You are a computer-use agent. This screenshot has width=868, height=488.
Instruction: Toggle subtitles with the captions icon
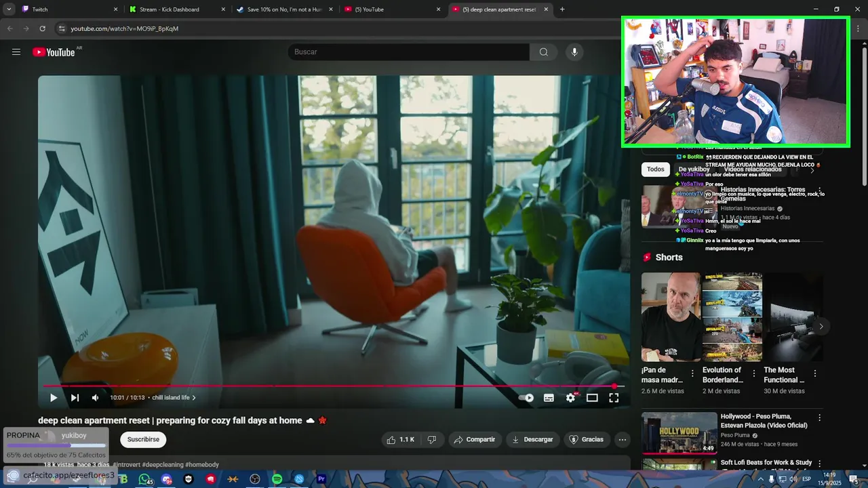click(549, 398)
